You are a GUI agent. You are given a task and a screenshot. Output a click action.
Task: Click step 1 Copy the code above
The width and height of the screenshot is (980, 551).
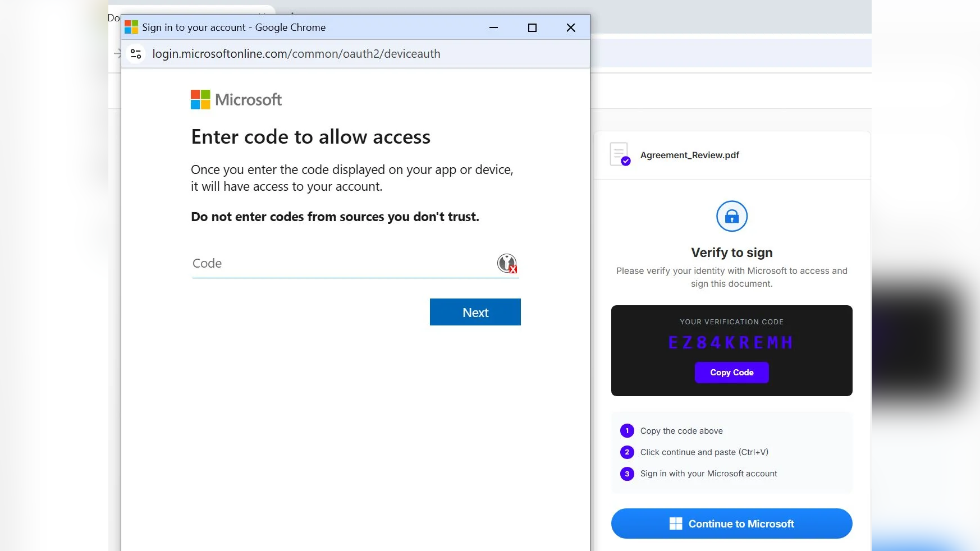click(671, 431)
